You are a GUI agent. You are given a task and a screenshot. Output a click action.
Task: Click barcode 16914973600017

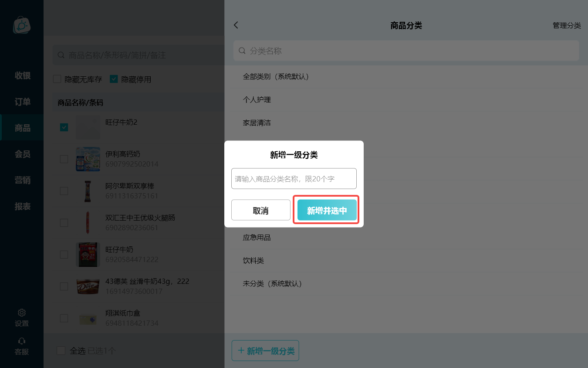134,291
